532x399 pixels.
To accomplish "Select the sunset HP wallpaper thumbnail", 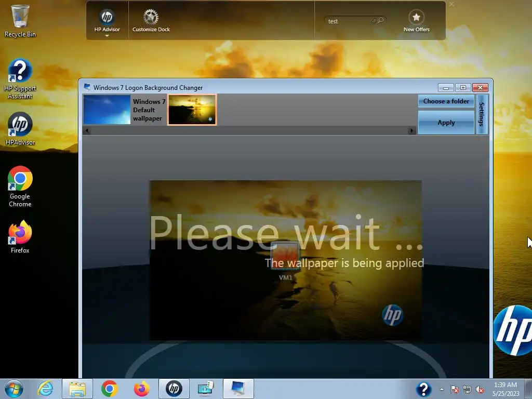I will click(192, 110).
